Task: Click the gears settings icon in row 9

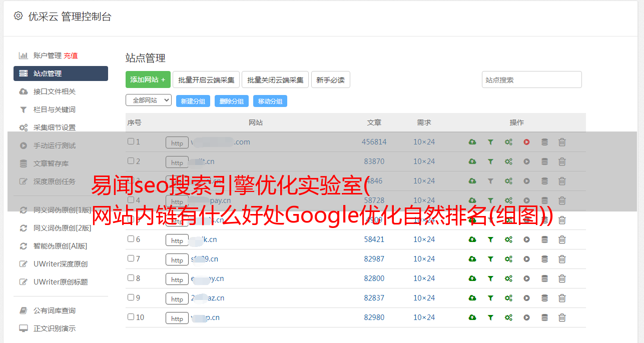Action: (x=508, y=298)
